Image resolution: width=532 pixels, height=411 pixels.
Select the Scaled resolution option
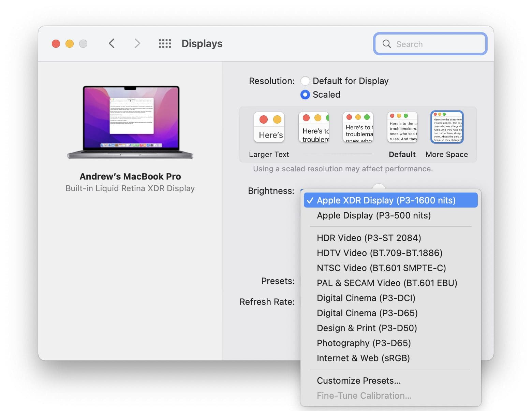pos(305,95)
